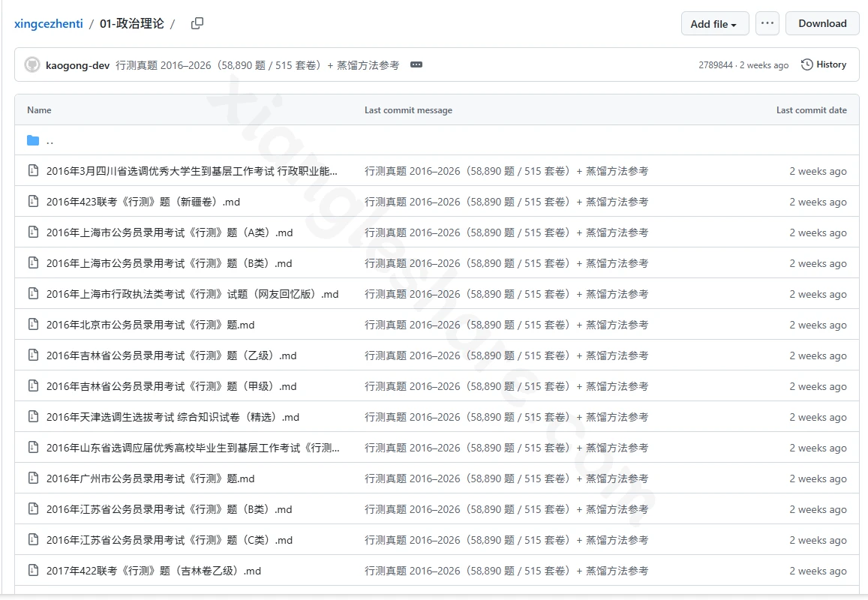868x600 pixels.
Task: Open 2016年上海市公务员录用考试（B类）.md
Action: click(169, 263)
